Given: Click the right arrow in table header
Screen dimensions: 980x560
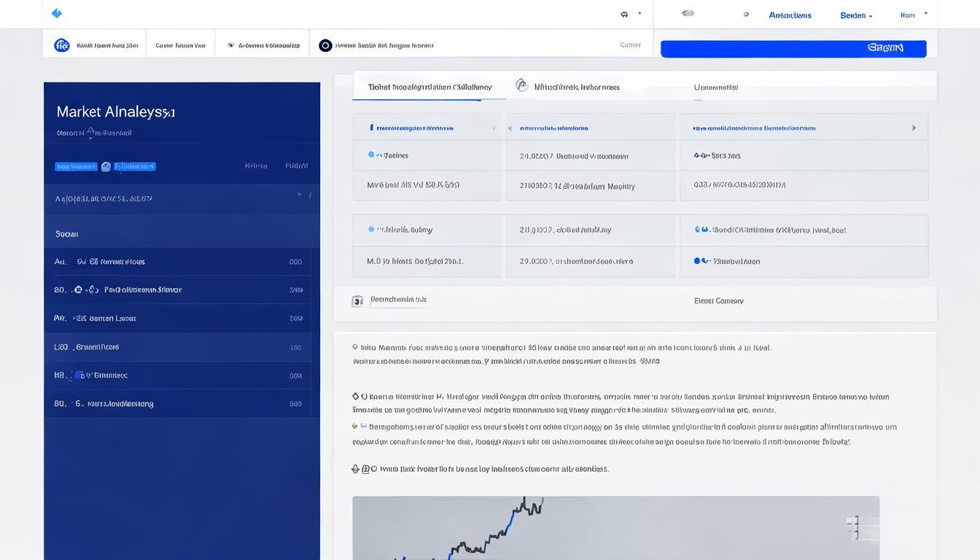Looking at the screenshot, I should pos(914,128).
